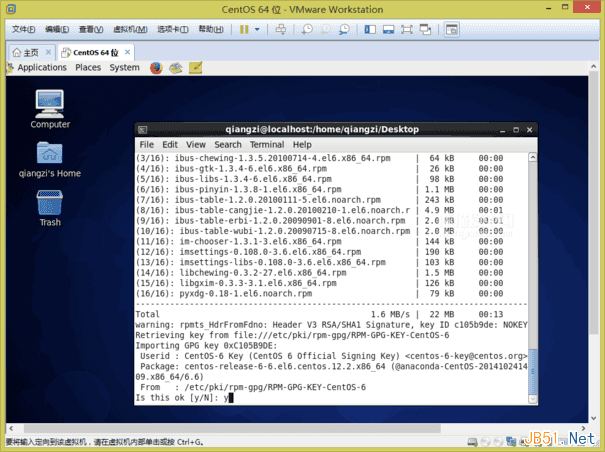This screenshot has height=452, width=605.
Task: Open the dropdown arrow next to the pause button
Action: (257, 29)
